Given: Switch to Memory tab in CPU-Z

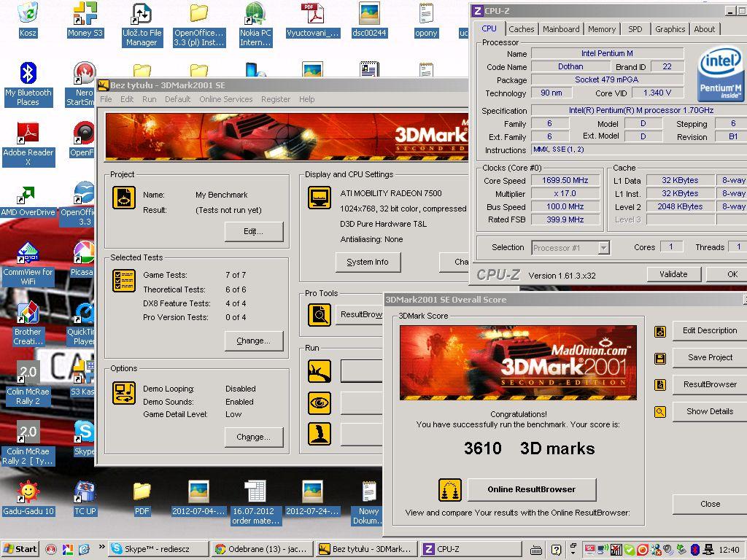Looking at the screenshot, I should click(x=602, y=29).
